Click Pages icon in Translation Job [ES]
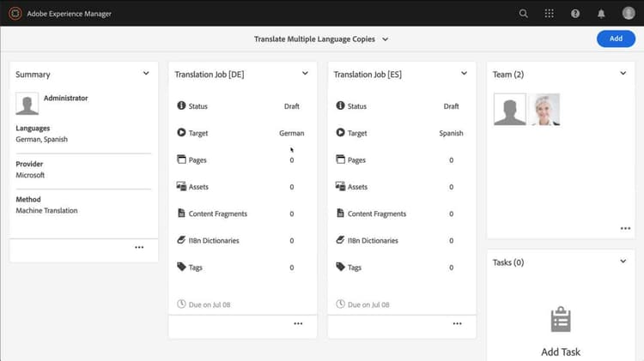This screenshot has height=361, width=644. (x=340, y=159)
